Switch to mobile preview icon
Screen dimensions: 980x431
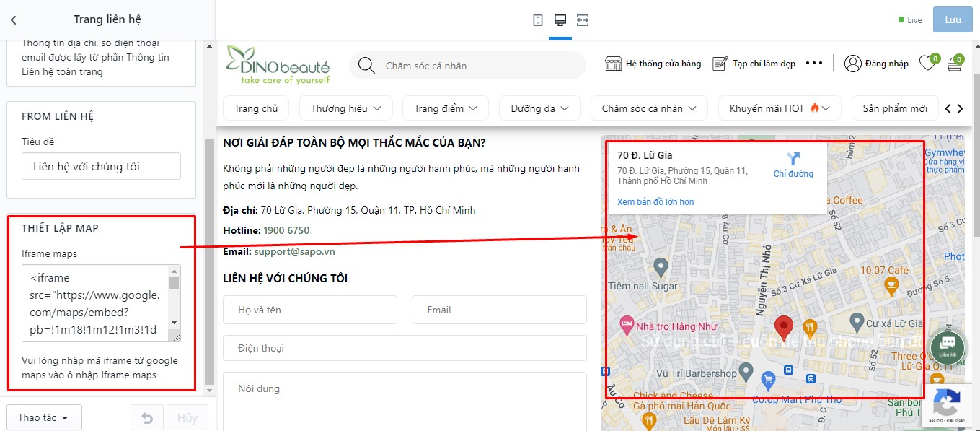[x=538, y=20]
